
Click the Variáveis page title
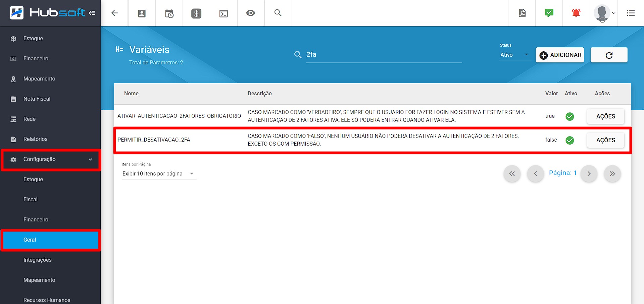pyautogui.click(x=149, y=50)
